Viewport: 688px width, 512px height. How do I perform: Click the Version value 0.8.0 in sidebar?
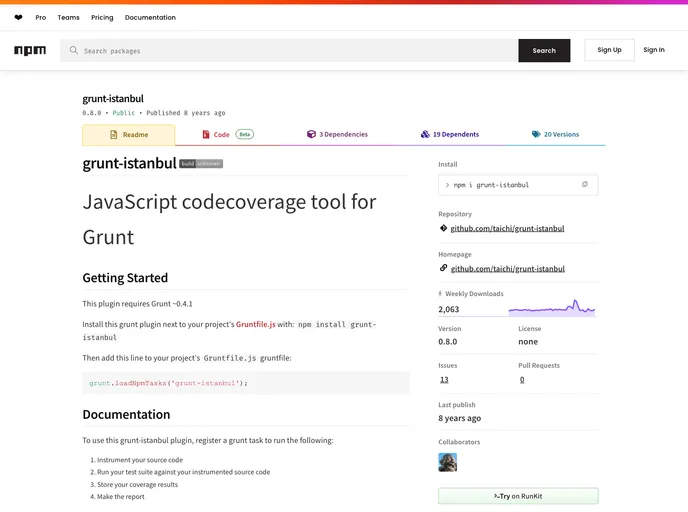(x=448, y=342)
